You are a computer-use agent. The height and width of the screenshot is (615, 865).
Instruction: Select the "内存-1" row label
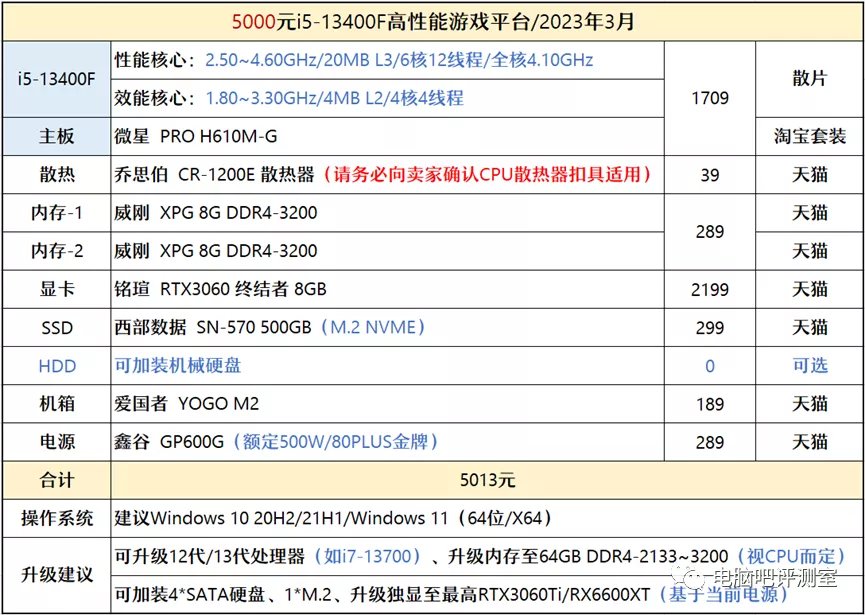point(56,212)
